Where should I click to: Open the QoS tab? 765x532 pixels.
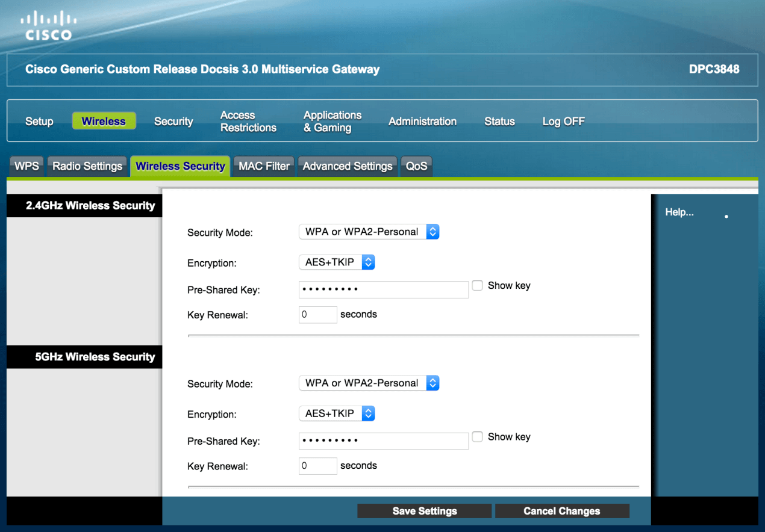pos(416,166)
